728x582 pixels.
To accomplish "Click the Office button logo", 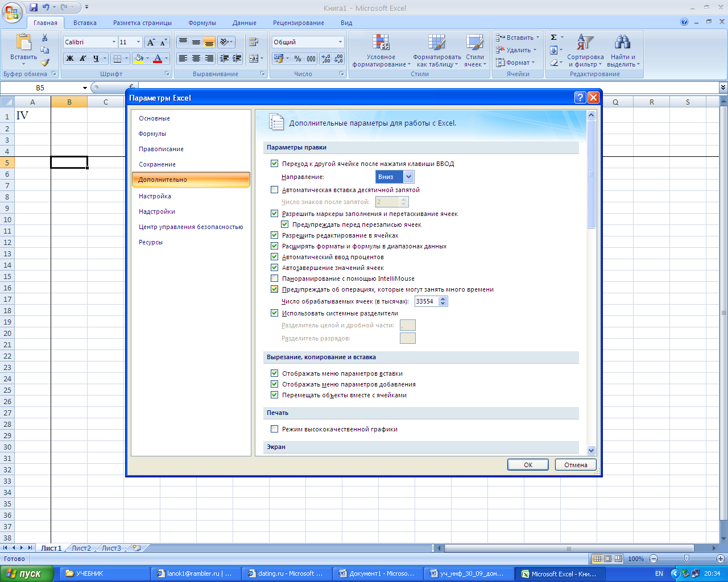I will [x=11, y=12].
